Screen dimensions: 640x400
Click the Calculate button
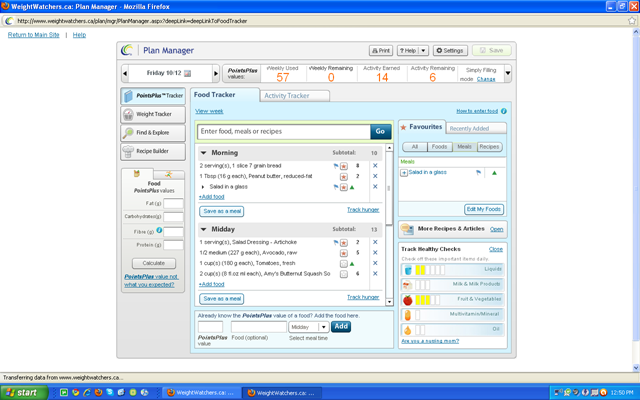pyautogui.click(x=154, y=263)
